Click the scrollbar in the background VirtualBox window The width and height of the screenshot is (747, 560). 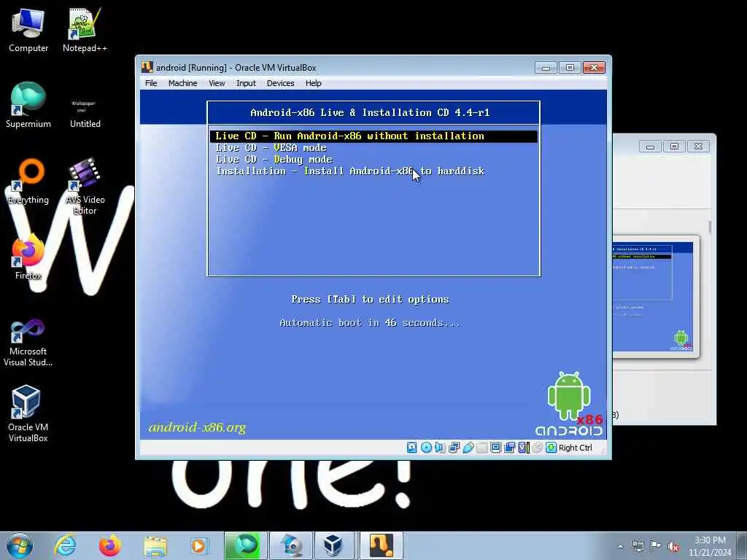(709, 227)
